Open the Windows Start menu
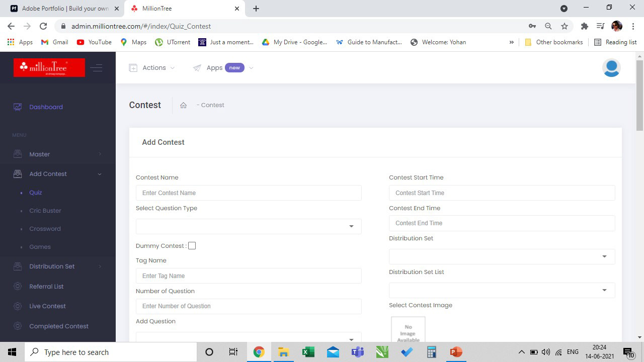Image resolution: width=644 pixels, height=362 pixels. (12, 352)
